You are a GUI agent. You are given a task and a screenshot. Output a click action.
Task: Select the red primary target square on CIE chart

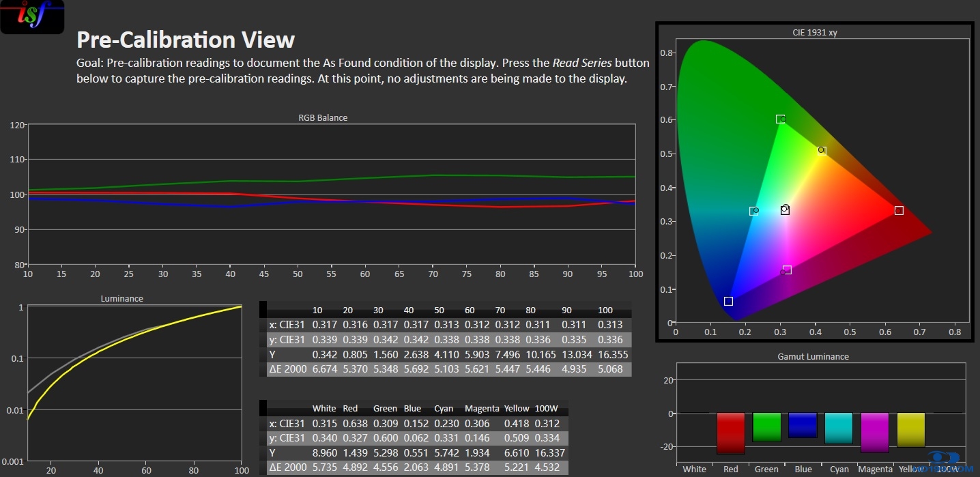pos(899,210)
